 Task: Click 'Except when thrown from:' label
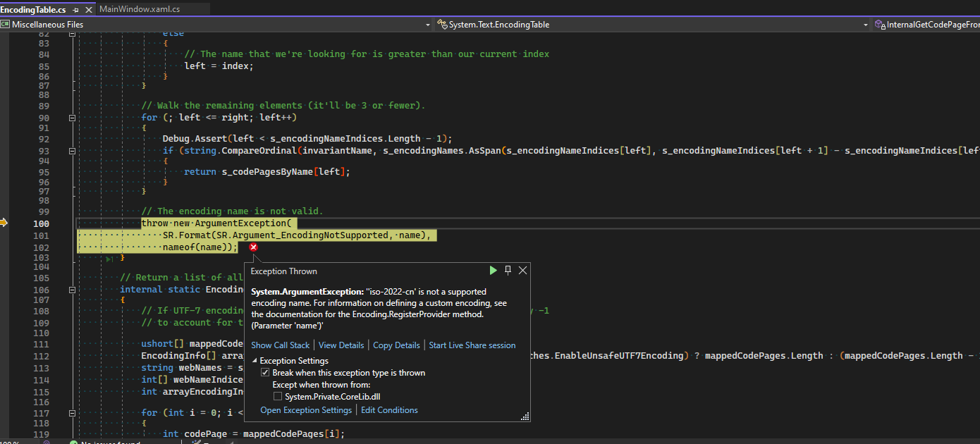tap(321, 385)
